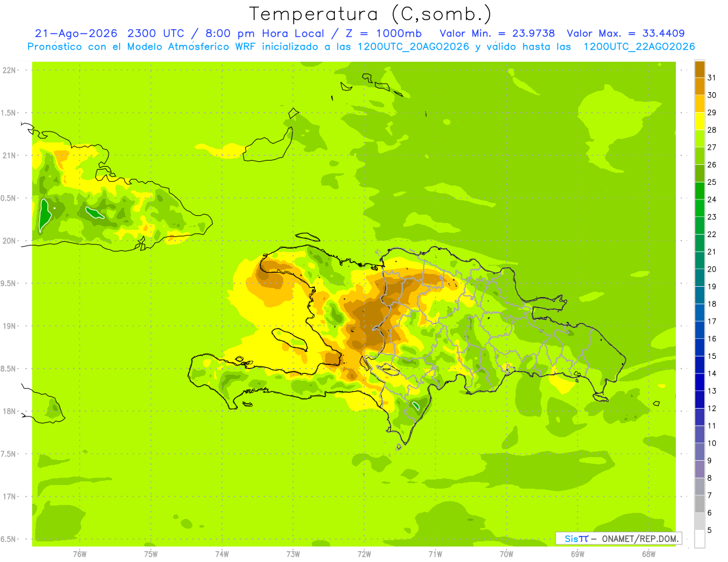Image resolution: width=728 pixels, height=562 pixels.
Task: Click the latitude axis label 22N
Action: [10, 70]
